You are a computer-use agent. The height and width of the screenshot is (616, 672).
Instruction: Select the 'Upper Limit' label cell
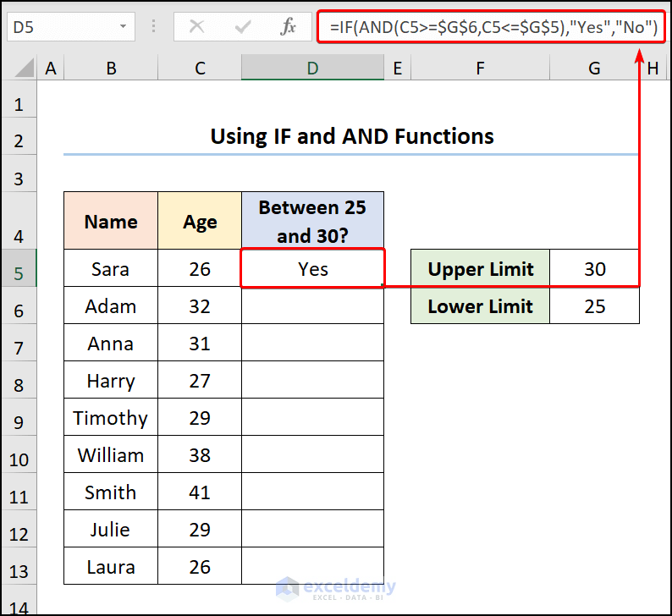click(x=480, y=268)
